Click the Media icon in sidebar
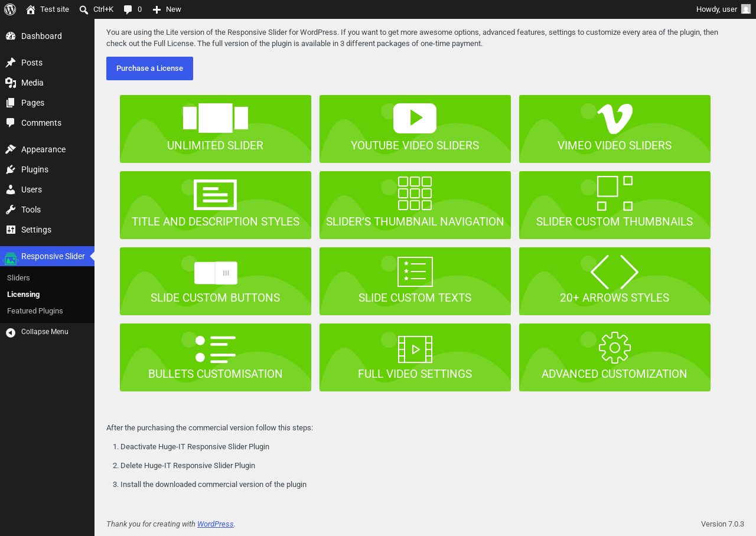 (11, 83)
